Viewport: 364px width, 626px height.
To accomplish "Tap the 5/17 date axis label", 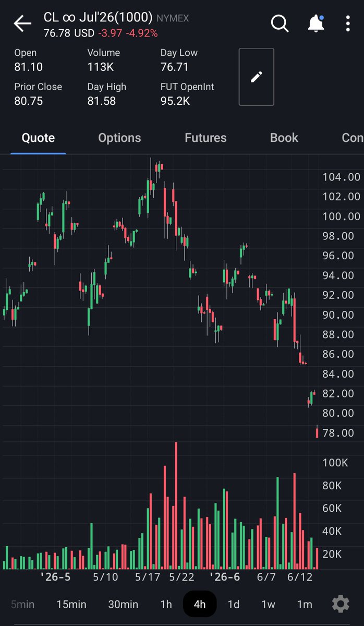I will pyautogui.click(x=148, y=577).
